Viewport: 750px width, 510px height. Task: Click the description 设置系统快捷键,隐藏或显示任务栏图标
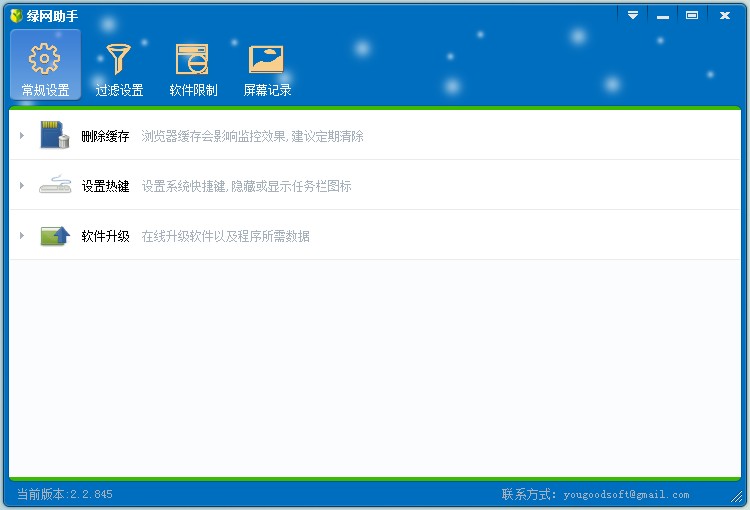pos(246,186)
